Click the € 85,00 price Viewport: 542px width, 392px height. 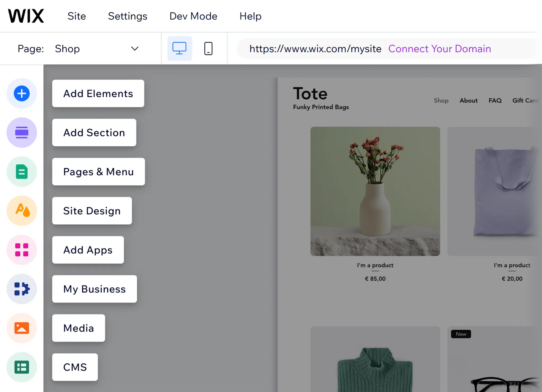pos(375,279)
